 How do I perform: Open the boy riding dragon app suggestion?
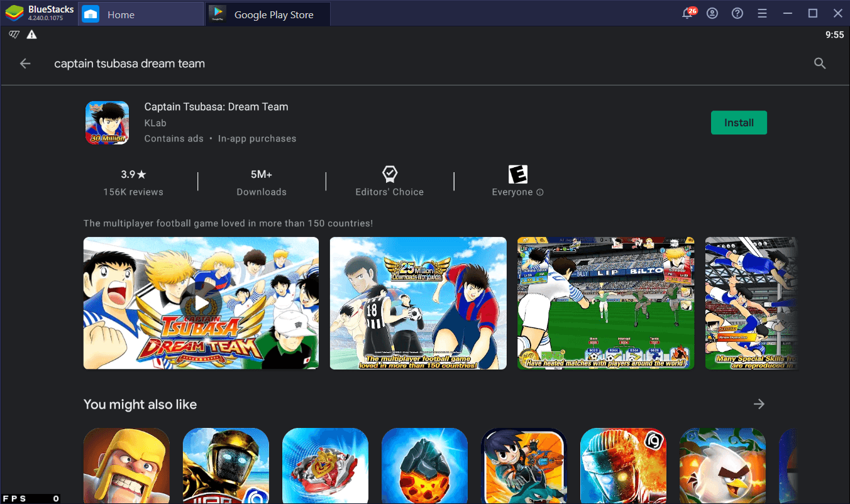point(524,466)
